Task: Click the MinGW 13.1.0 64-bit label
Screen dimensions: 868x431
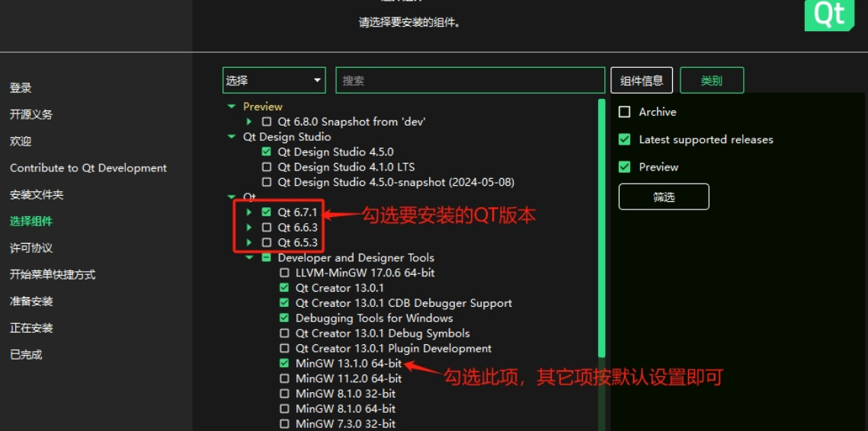Action: pyautogui.click(x=349, y=363)
